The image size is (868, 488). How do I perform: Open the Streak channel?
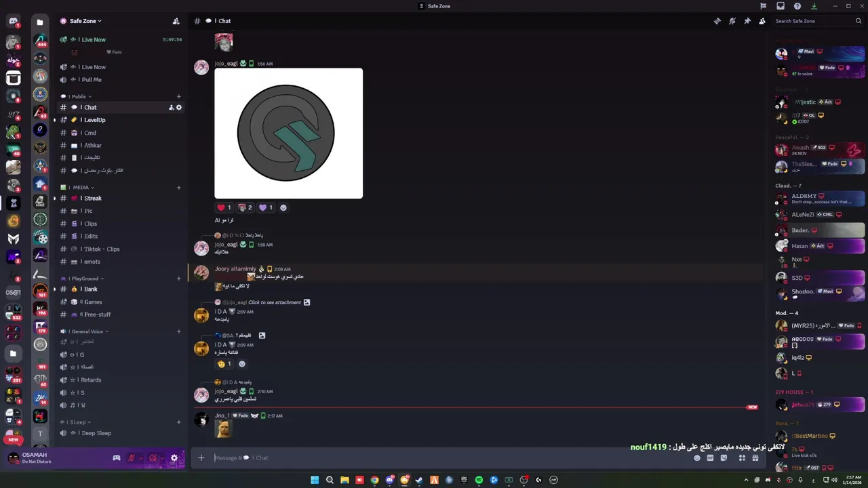[x=121, y=198]
